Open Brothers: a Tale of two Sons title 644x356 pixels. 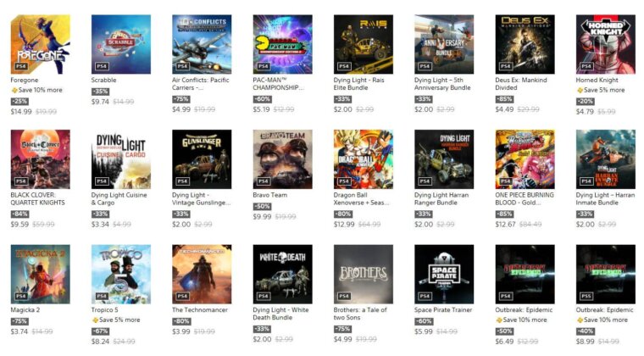pyautogui.click(x=360, y=314)
